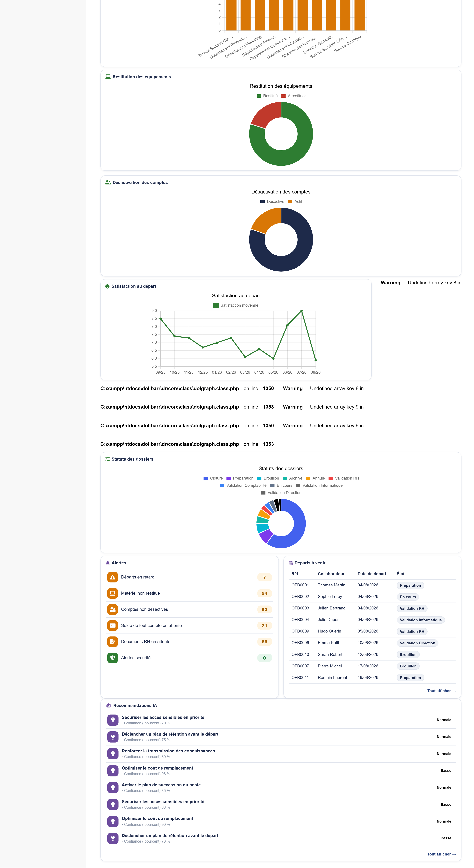Click the OFB0001 reference cell
Image resolution: width=474 pixels, height=868 pixels.
(x=300, y=585)
